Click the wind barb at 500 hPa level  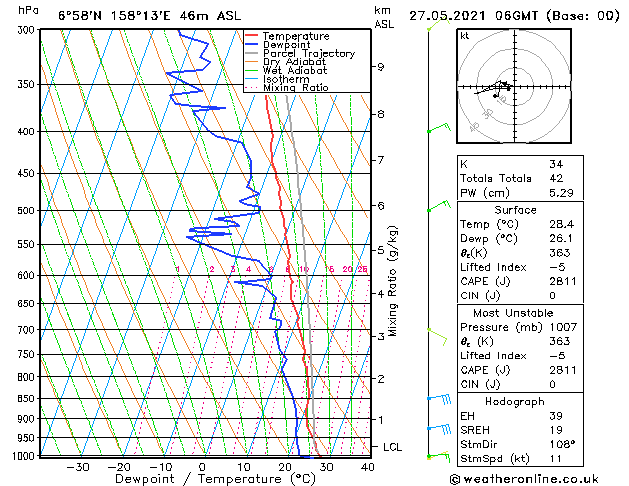tap(439, 206)
